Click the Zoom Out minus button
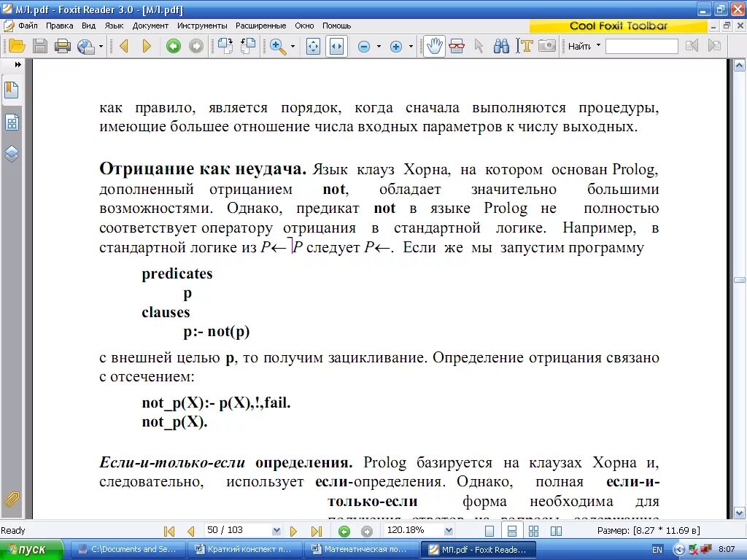Screen dimensions: 747x560 coord(364,46)
